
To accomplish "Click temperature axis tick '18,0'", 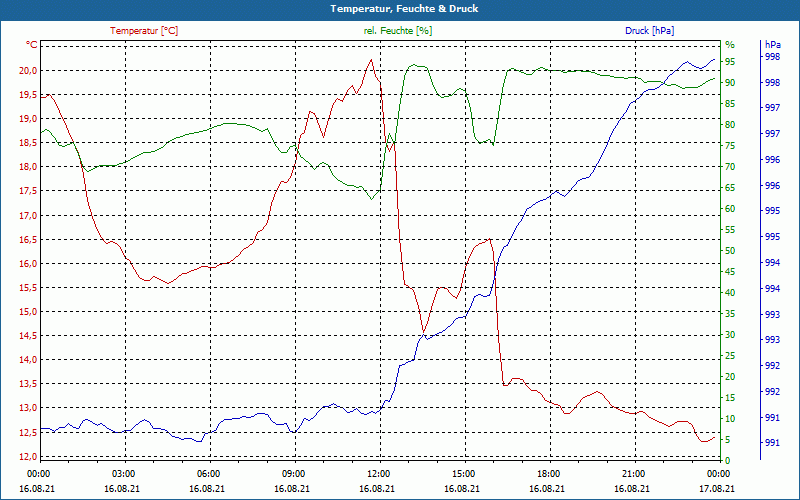I will [x=28, y=167].
